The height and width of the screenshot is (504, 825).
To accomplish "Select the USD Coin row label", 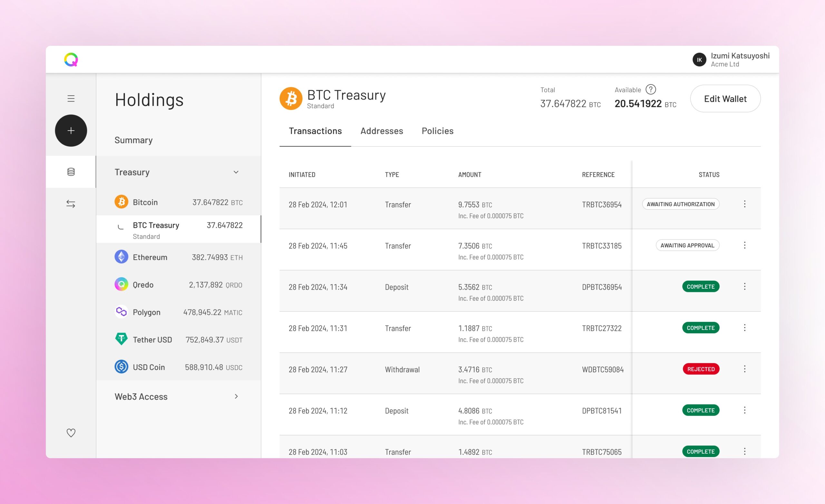I will (149, 367).
